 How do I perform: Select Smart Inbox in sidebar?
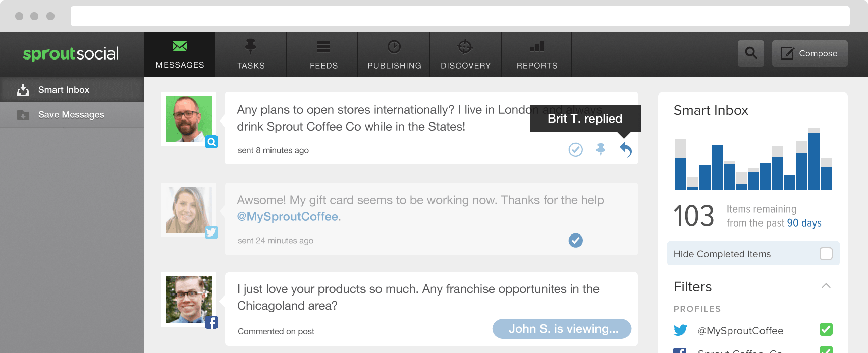coord(72,89)
